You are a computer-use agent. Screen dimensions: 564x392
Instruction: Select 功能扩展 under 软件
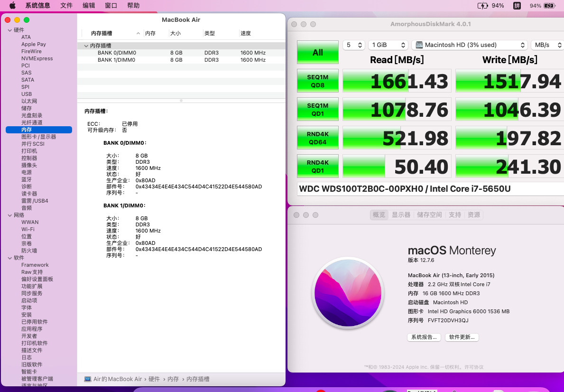tap(32, 286)
